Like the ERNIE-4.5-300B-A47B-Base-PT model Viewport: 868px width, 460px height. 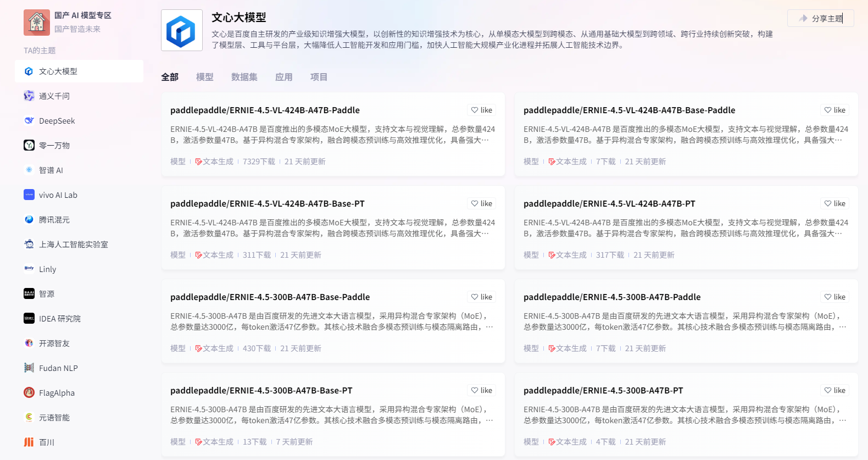[482, 390]
